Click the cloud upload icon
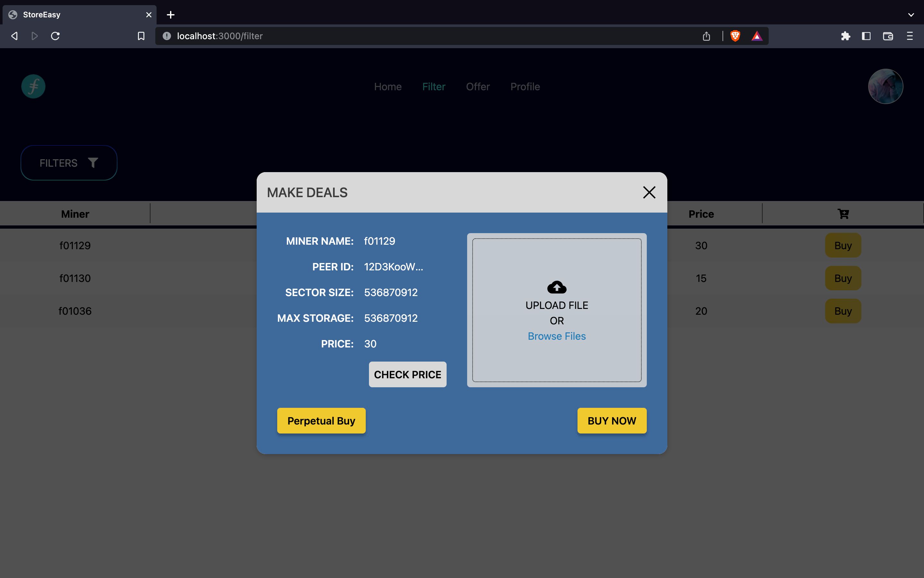Screen dimensions: 924x578 click(557, 287)
